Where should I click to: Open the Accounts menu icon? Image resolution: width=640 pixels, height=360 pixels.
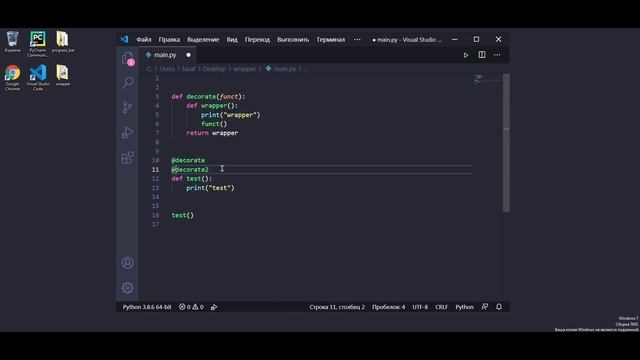tap(128, 263)
